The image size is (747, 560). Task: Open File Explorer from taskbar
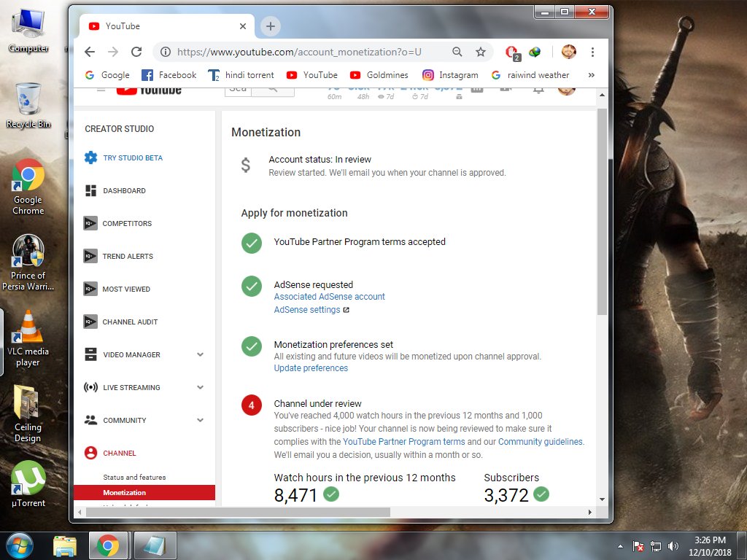65,546
